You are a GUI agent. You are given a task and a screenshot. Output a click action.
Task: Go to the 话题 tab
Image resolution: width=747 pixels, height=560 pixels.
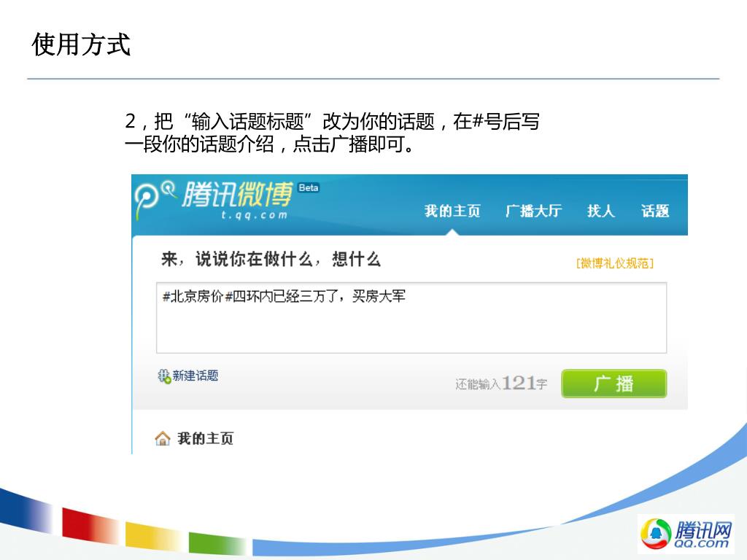[655, 211]
